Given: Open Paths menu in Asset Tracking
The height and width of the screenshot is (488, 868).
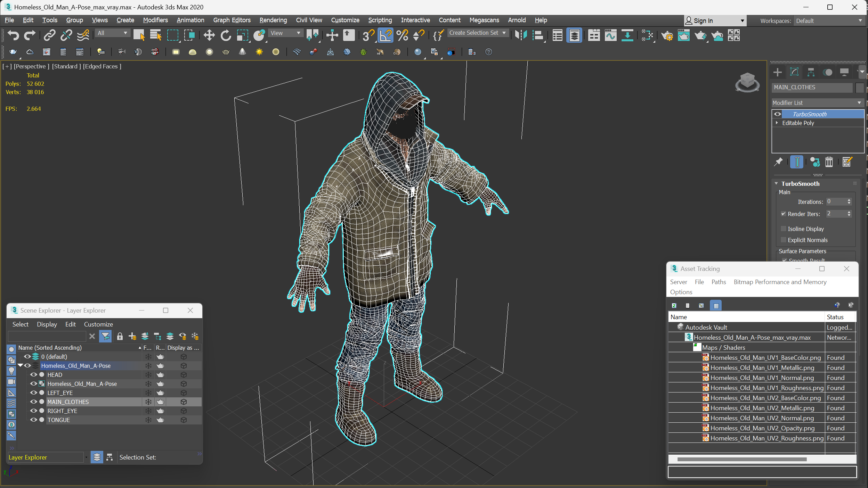Looking at the screenshot, I should point(719,282).
